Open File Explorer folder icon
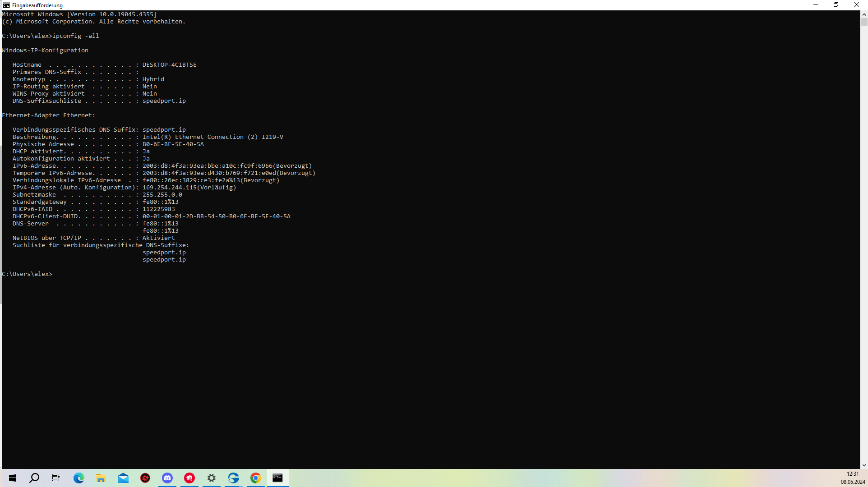The width and height of the screenshot is (868, 487). tap(101, 478)
